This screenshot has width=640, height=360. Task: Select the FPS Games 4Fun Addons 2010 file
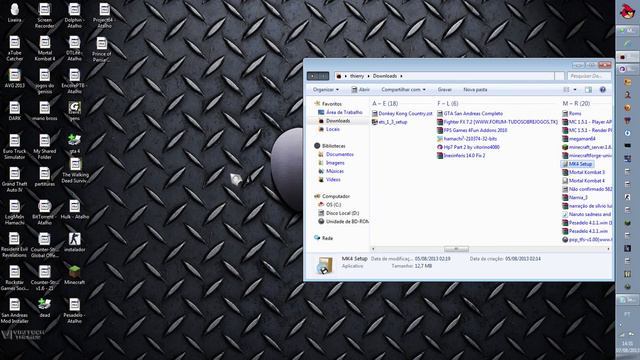coord(472,130)
